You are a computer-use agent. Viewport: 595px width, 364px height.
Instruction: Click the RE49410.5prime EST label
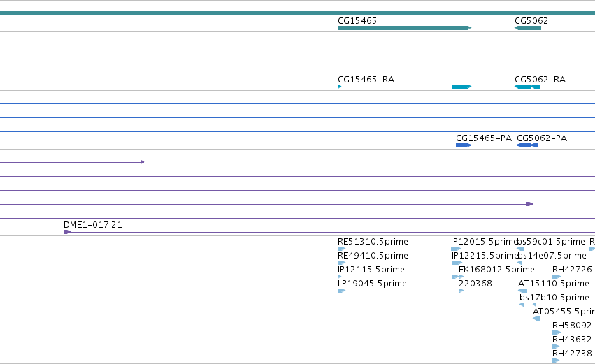(373, 256)
